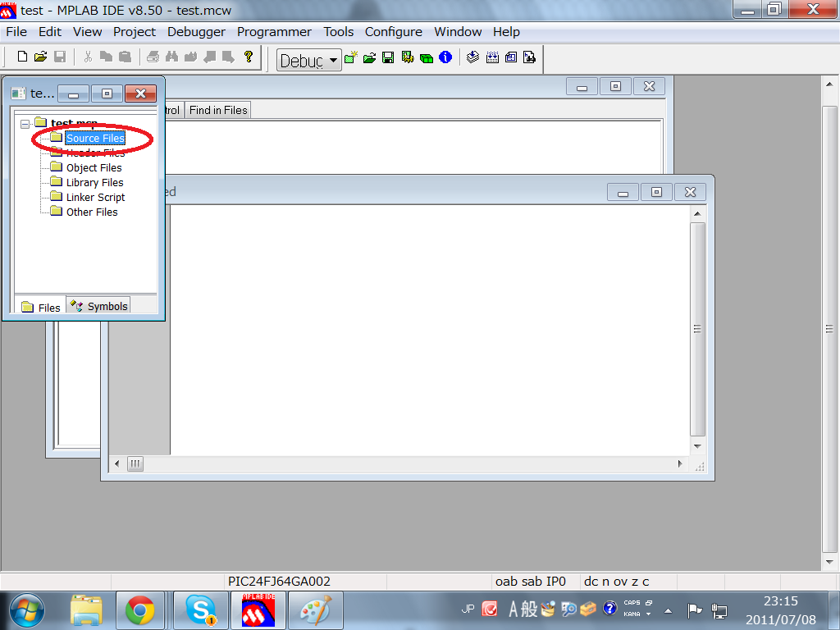840x630 pixels.
Task: Click the green Package in .zip icon
Action: click(x=427, y=57)
